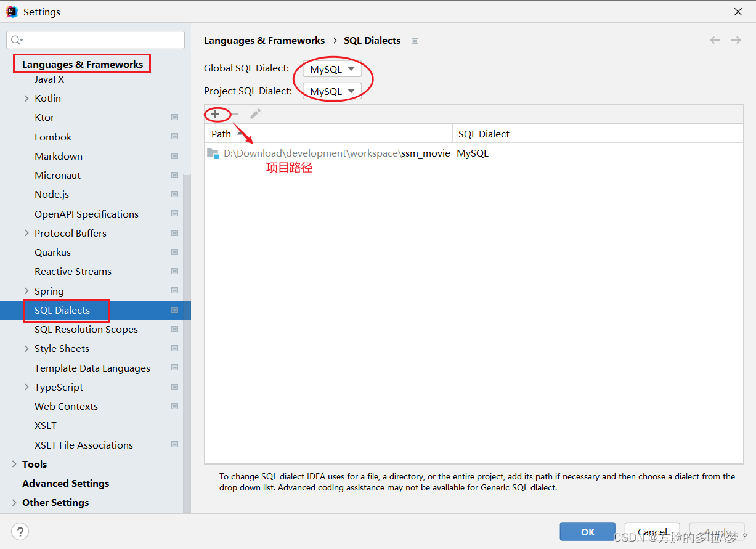
Task: Click project icon beside Markdown
Action: (x=175, y=156)
